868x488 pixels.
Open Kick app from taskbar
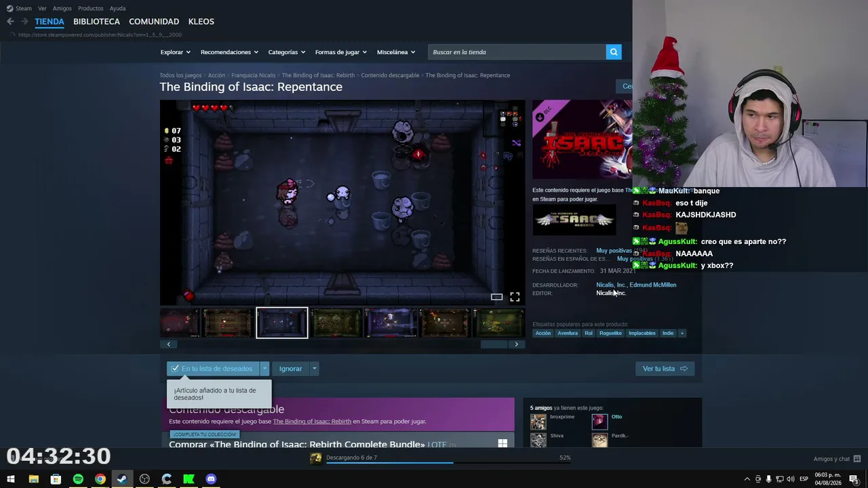point(189,479)
